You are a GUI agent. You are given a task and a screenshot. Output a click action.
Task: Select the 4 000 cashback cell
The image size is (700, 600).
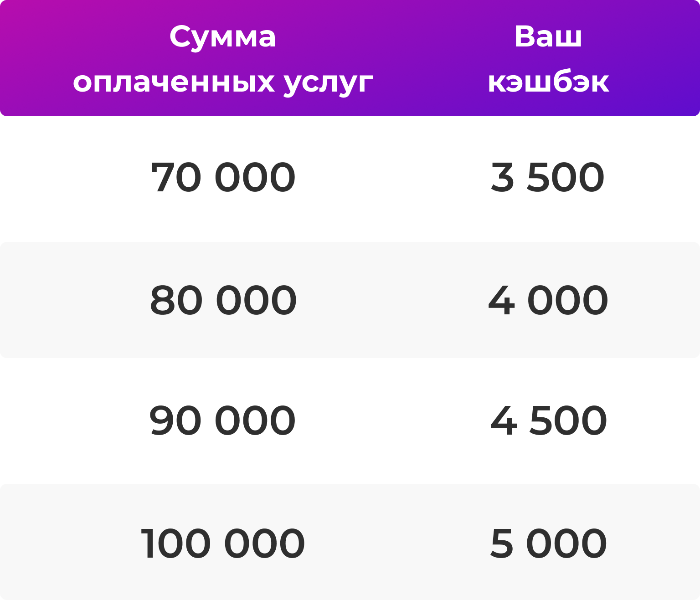coord(548,300)
